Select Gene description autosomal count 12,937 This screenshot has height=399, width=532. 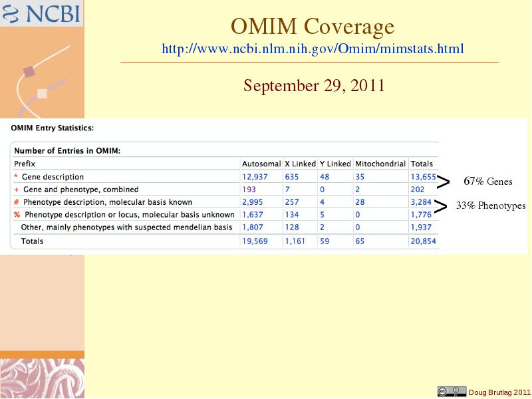tap(255, 177)
